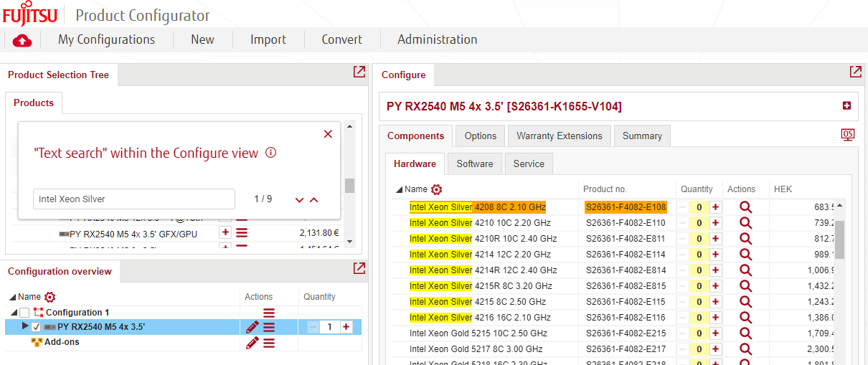The image size is (868, 365).
Task: Show details for Intel Xeon Silver 4208
Action: pos(745,207)
